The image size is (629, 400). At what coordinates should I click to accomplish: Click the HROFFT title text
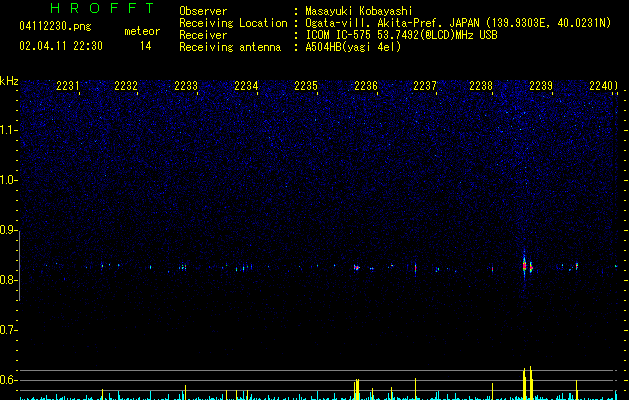point(102,8)
